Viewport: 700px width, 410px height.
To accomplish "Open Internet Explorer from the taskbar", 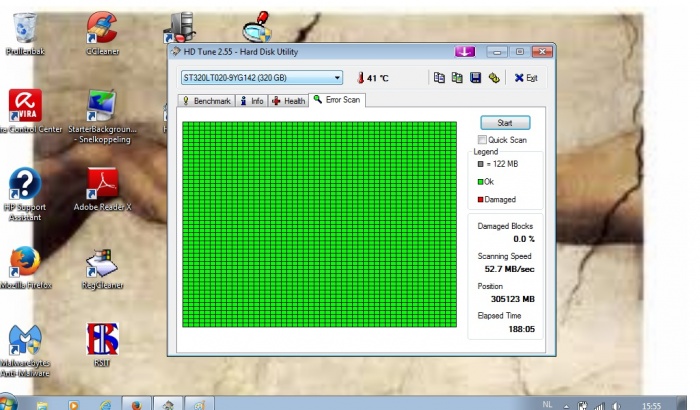I will tap(105, 404).
